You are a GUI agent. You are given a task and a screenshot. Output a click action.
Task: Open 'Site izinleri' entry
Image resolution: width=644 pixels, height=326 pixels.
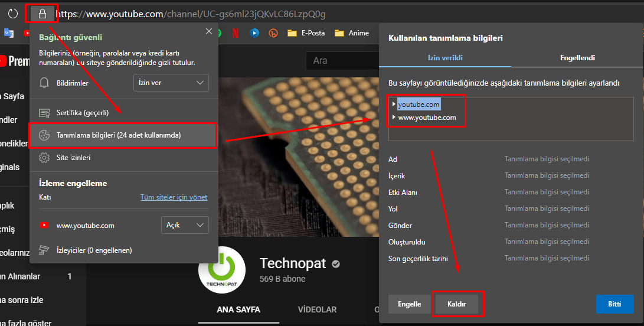(123, 158)
